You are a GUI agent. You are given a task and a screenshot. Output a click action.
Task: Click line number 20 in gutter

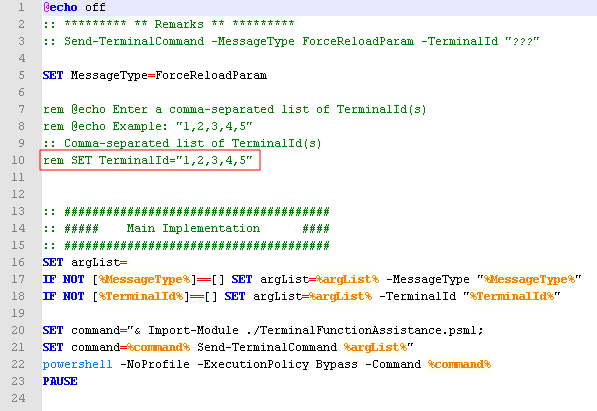[18, 330]
